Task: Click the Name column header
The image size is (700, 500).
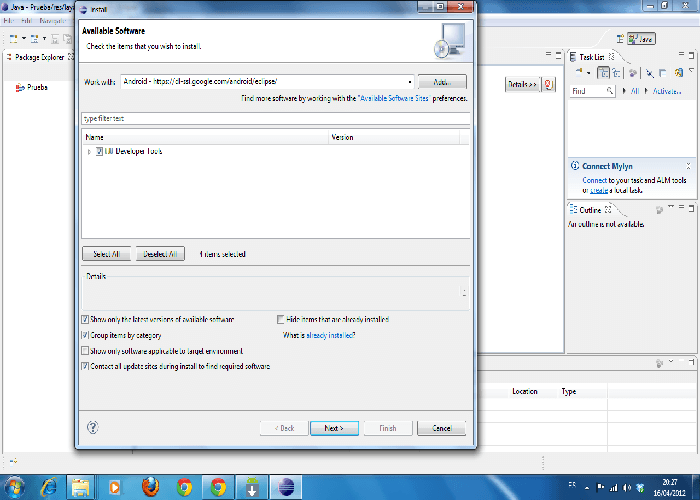Action: (x=205, y=137)
